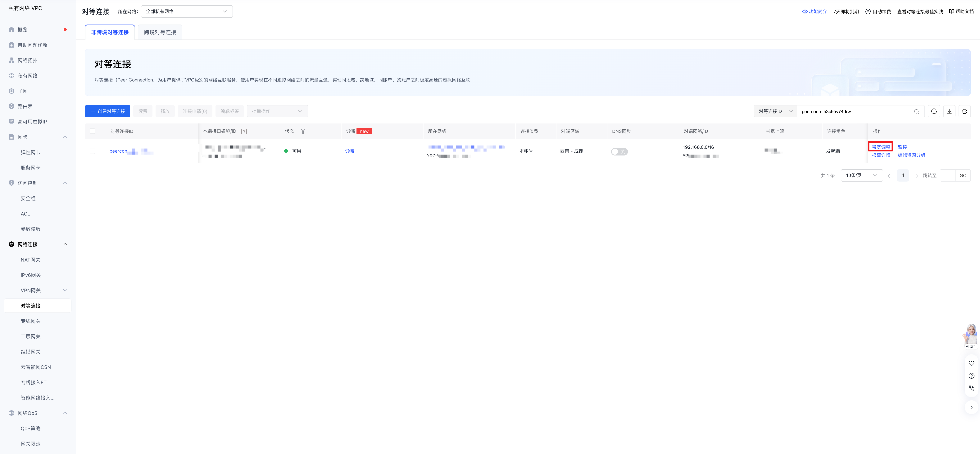Toggle DNS同步 switch
Image resolution: width=980 pixels, height=454 pixels.
point(619,152)
